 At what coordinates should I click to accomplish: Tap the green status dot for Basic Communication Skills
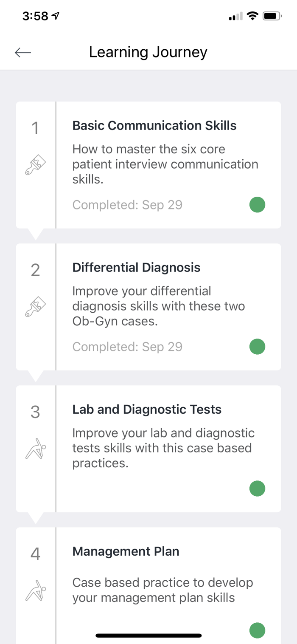[257, 205]
